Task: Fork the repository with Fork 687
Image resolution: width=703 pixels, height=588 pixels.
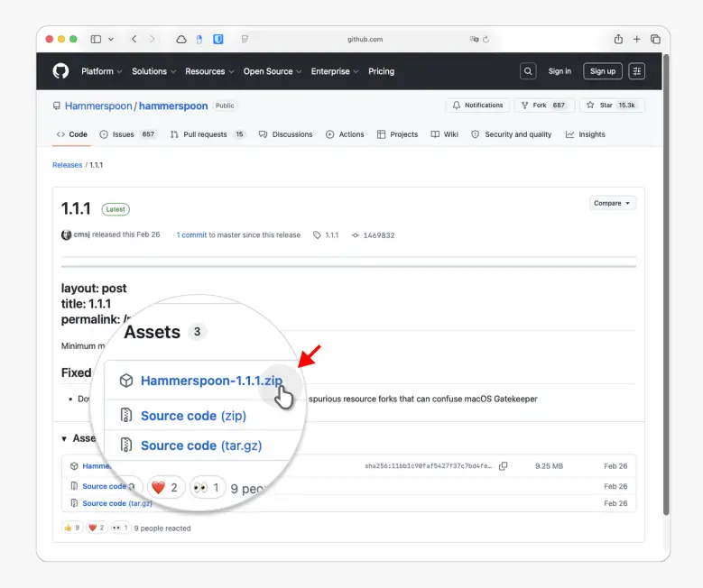Action: pos(544,106)
